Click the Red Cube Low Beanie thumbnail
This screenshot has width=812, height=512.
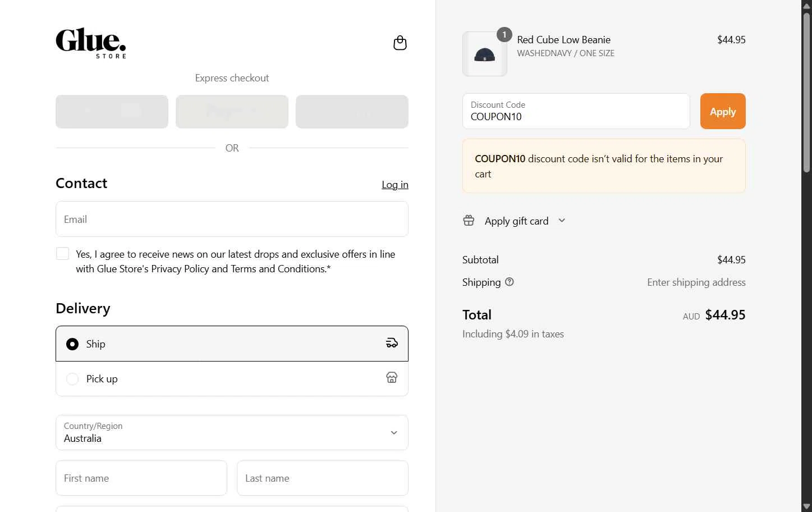[x=485, y=54]
